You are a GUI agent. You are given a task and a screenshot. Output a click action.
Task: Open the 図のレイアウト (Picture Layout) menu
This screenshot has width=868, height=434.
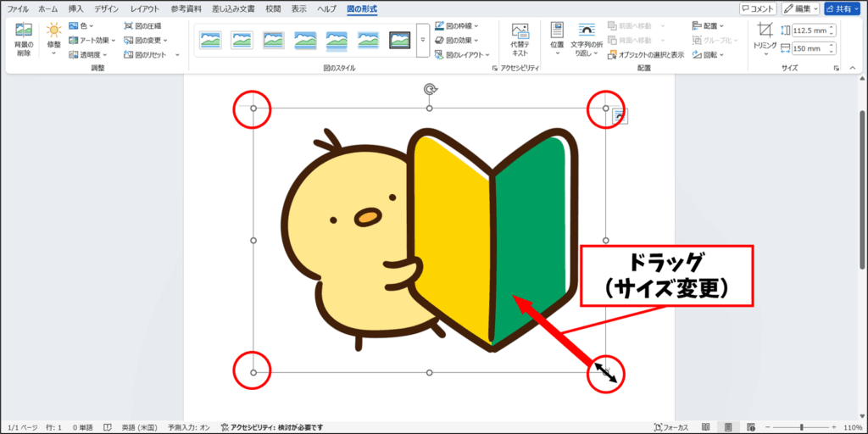[462, 55]
